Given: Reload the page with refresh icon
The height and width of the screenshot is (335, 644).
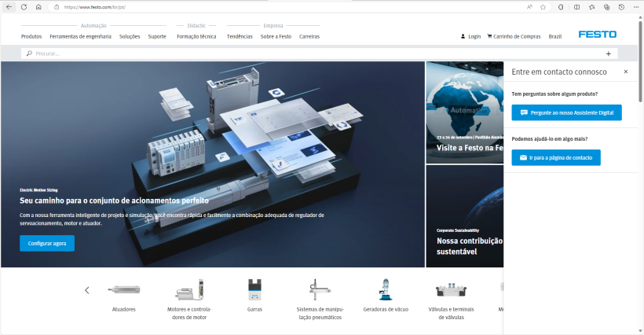Looking at the screenshot, I should (24, 7).
